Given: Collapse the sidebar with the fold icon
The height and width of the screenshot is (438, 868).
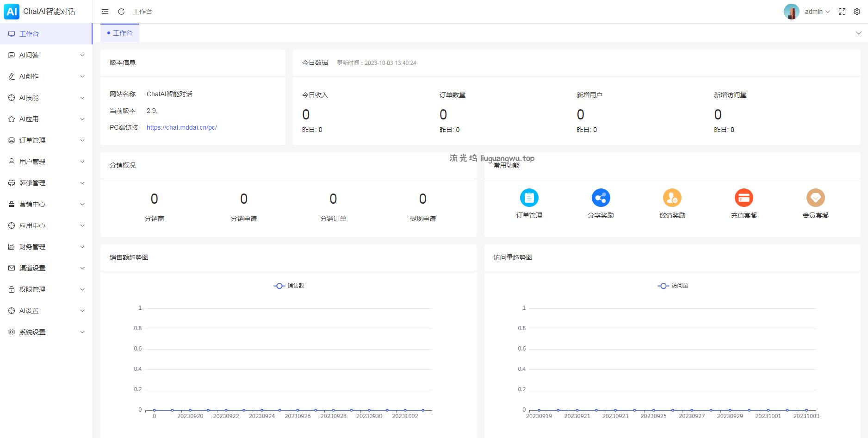Looking at the screenshot, I should [105, 12].
